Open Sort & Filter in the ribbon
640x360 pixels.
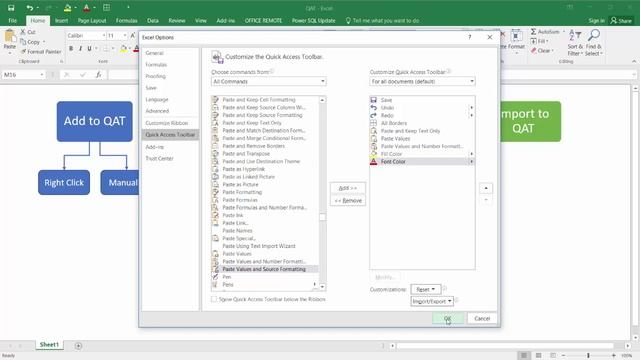point(575,42)
